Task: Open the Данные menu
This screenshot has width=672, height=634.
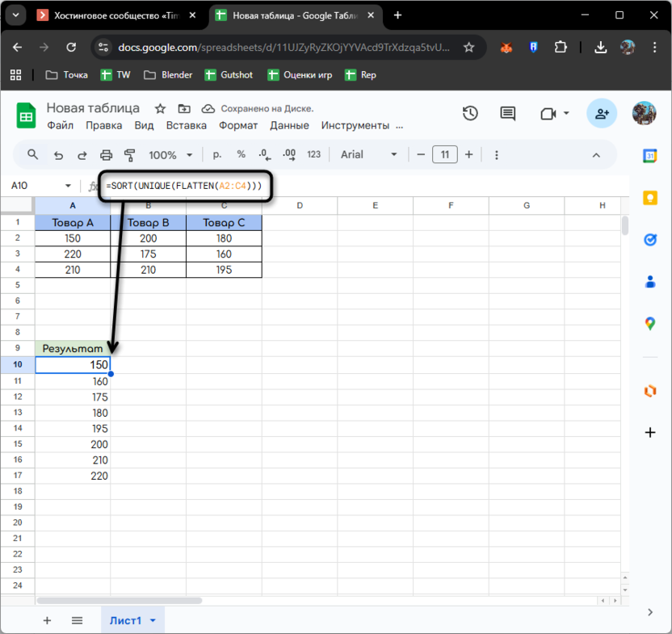Action: pyautogui.click(x=289, y=126)
